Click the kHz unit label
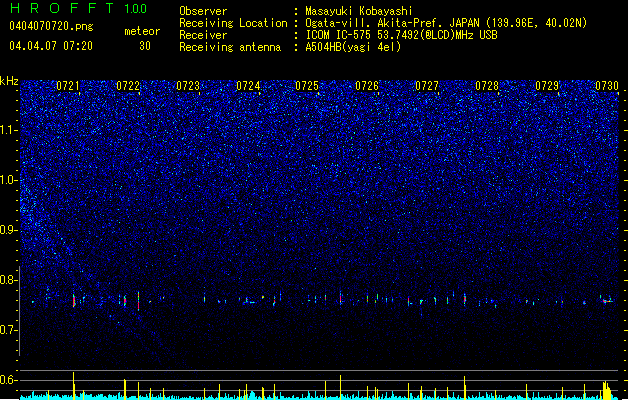The height and width of the screenshot is (400, 629). (x=9, y=81)
